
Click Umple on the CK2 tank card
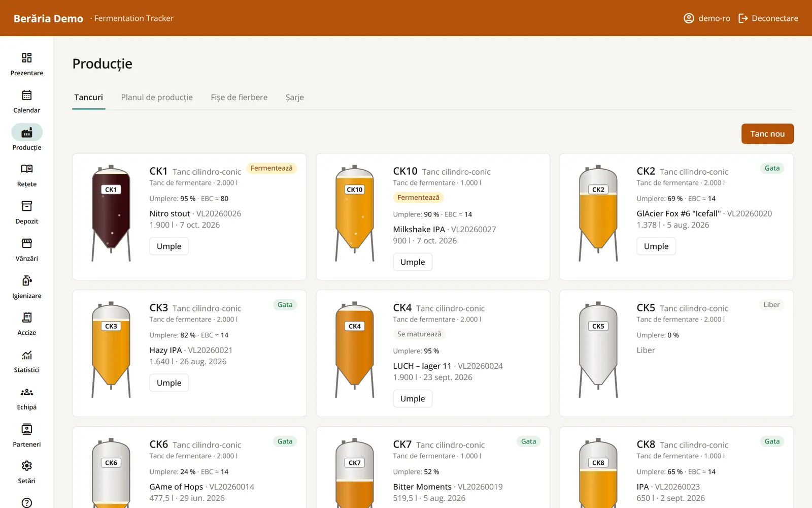coord(656,246)
